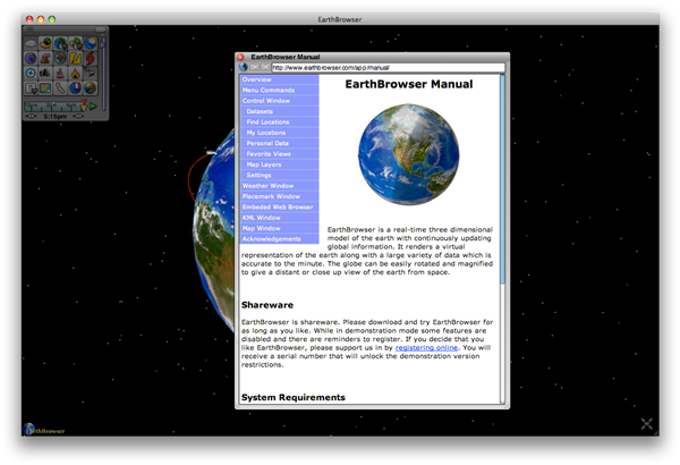Image resolution: width=680 pixels, height=465 pixels.
Task: Open the placemark document dropdown icon
Action: 30,88
